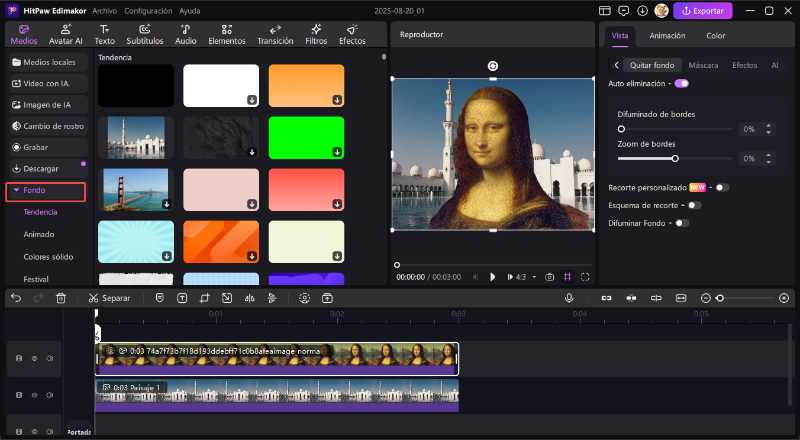Hide the Mona Lisa track visibility
Screen dimensions: 800x440
pyautogui.click(x=35, y=358)
